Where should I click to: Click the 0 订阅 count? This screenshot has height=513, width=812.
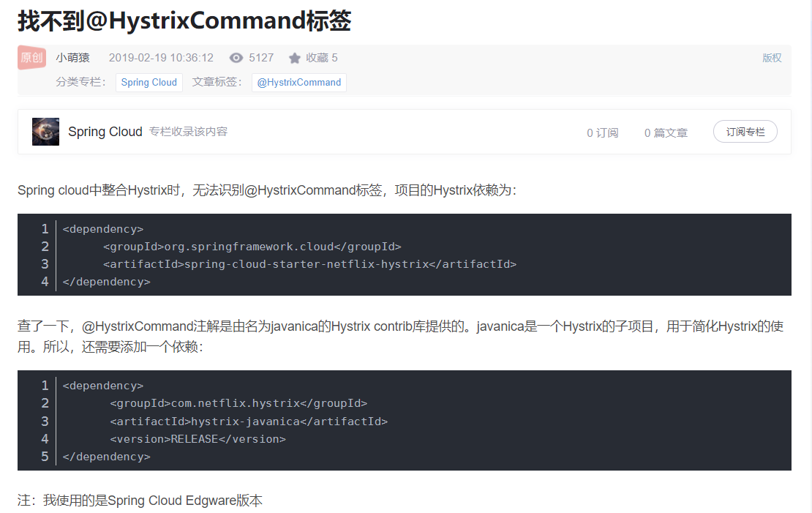coord(602,133)
